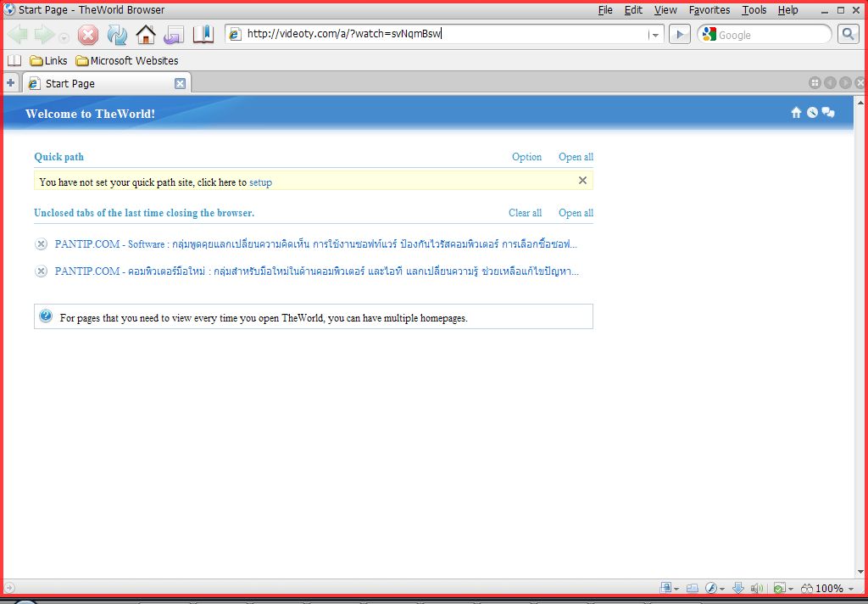Open the Links favorites folder
868x604 pixels.
[x=48, y=60]
